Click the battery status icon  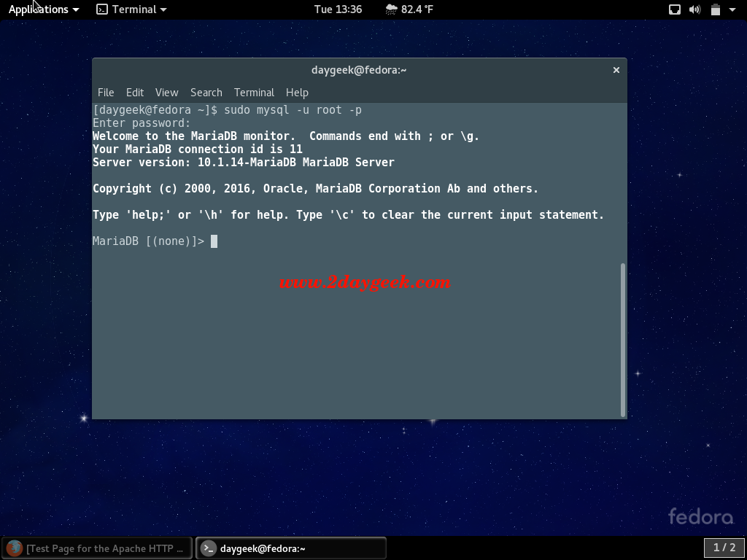pyautogui.click(x=715, y=9)
